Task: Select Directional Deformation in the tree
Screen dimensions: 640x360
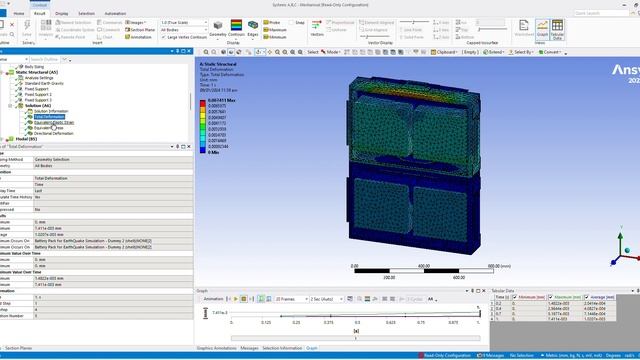Action: click(53, 133)
